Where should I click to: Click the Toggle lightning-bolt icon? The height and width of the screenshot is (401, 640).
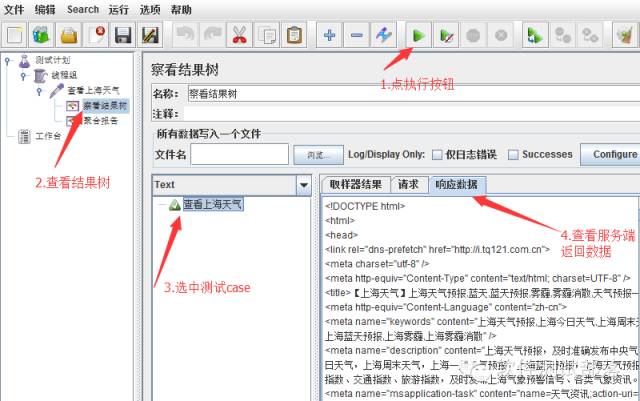(x=384, y=35)
